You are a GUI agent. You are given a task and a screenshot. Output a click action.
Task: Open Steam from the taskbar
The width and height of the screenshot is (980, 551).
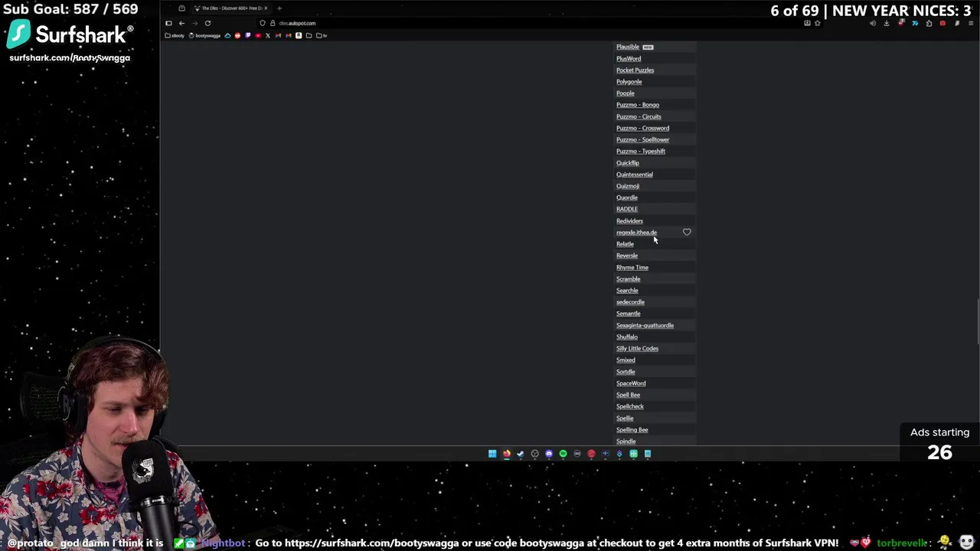(521, 454)
